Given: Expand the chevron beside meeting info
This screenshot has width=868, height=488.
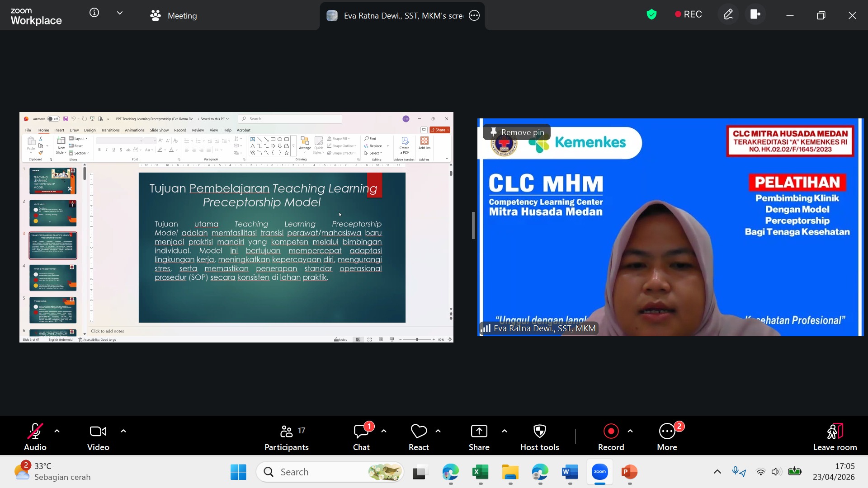Looking at the screenshot, I should 120,13.
